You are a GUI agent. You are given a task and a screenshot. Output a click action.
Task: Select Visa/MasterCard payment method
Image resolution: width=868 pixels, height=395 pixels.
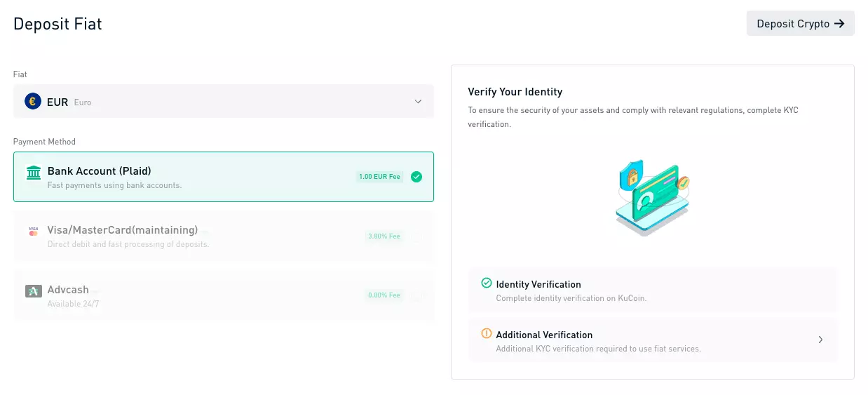click(223, 236)
